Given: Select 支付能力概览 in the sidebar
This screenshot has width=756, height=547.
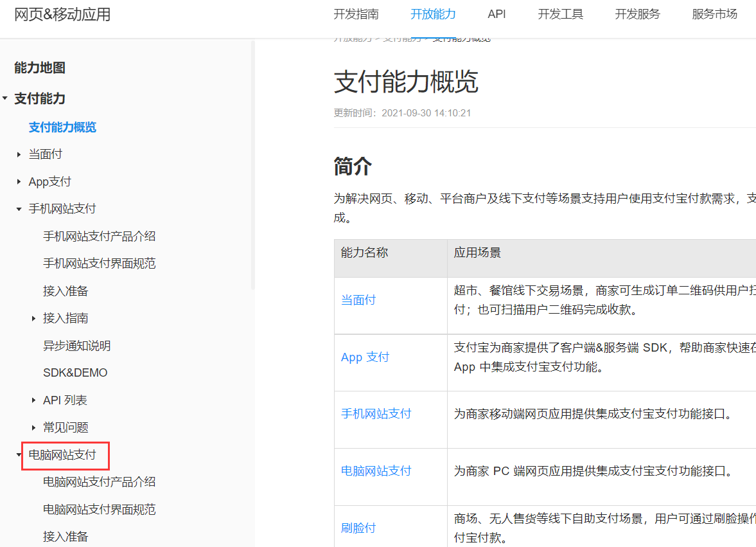Looking at the screenshot, I should point(62,127).
